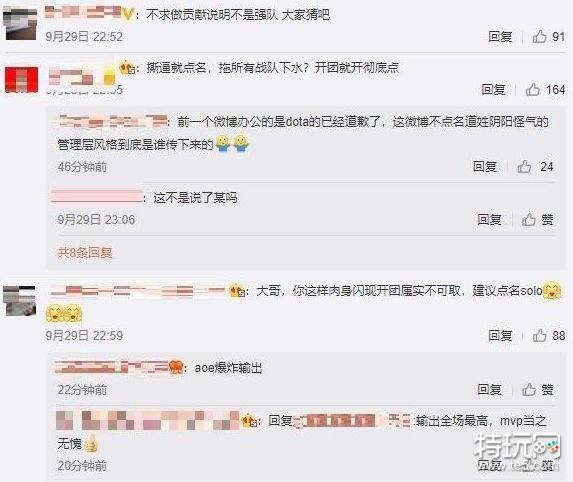
Task: Click the member badge before '撕逼就点名'
Action: [x=128, y=67]
